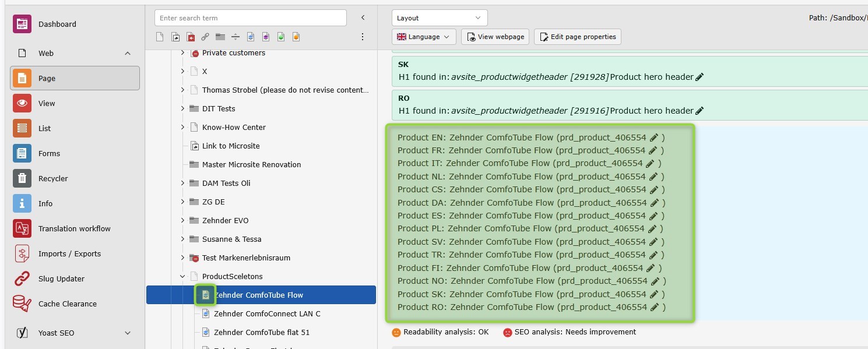Click the standard new page icon
Image resolution: width=868 pixels, height=349 pixels.
tap(160, 37)
